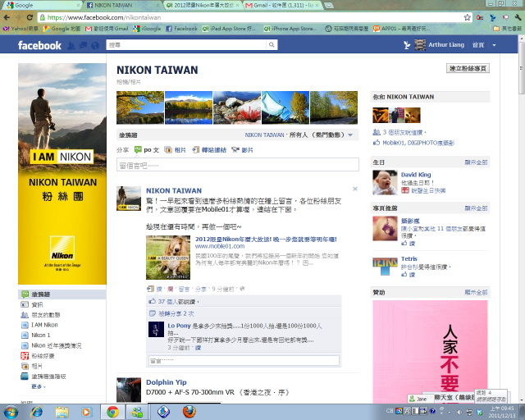The height and width of the screenshot is (420, 525).
Task: Open David King's birthday profile
Action: click(x=416, y=175)
